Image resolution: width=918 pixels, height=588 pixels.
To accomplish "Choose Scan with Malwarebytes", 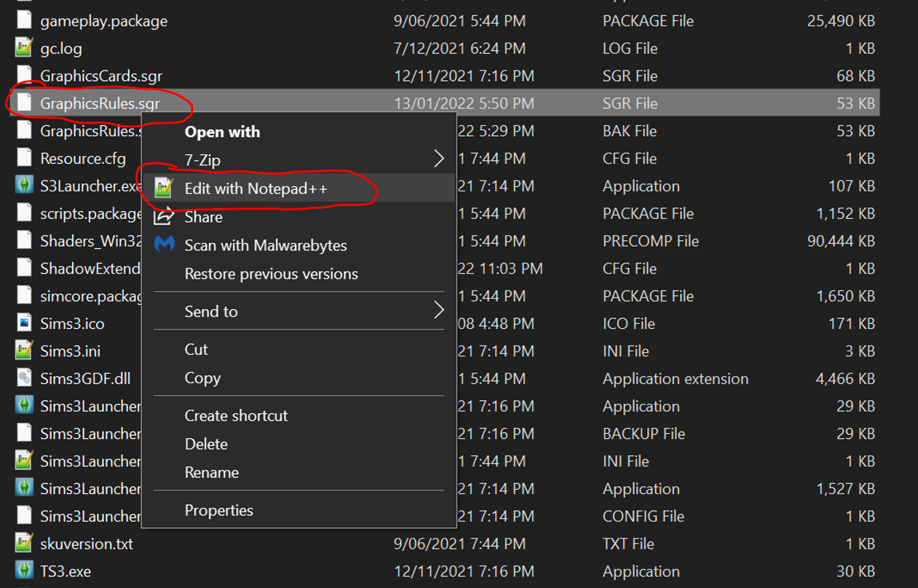I will point(265,245).
